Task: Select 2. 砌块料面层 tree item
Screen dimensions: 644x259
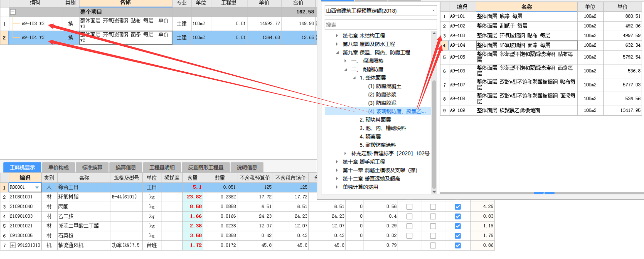Action: 375,120
